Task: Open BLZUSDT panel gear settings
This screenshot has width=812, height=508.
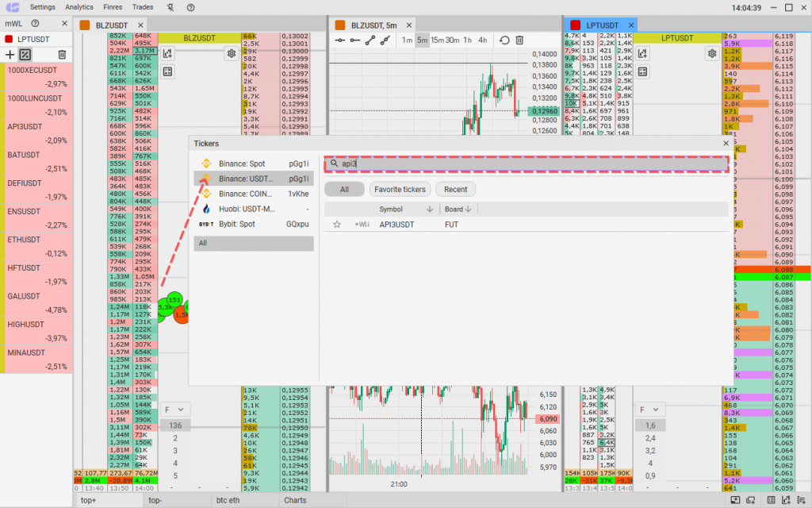Action: [232, 53]
